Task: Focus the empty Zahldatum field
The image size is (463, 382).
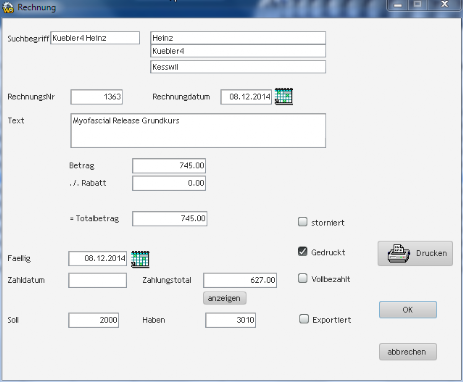Action: tap(98, 280)
